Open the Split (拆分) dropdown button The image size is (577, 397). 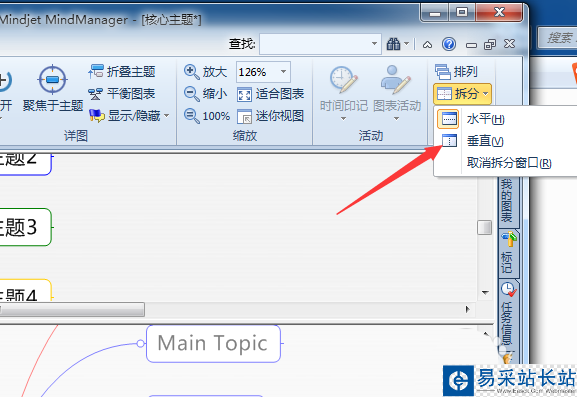[x=462, y=94]
